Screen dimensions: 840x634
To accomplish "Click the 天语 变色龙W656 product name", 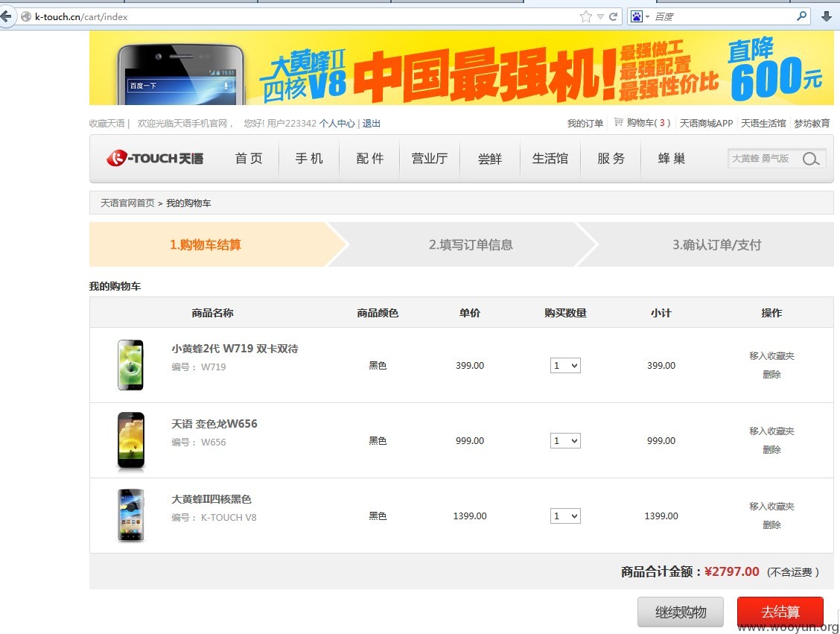I will 214,423.
